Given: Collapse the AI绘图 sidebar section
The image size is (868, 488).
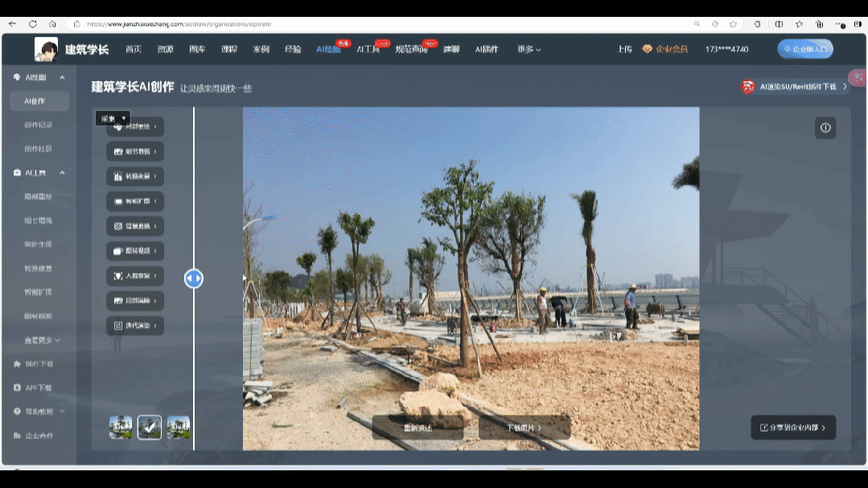Looking at the screenshot, I should click(62, 77).
